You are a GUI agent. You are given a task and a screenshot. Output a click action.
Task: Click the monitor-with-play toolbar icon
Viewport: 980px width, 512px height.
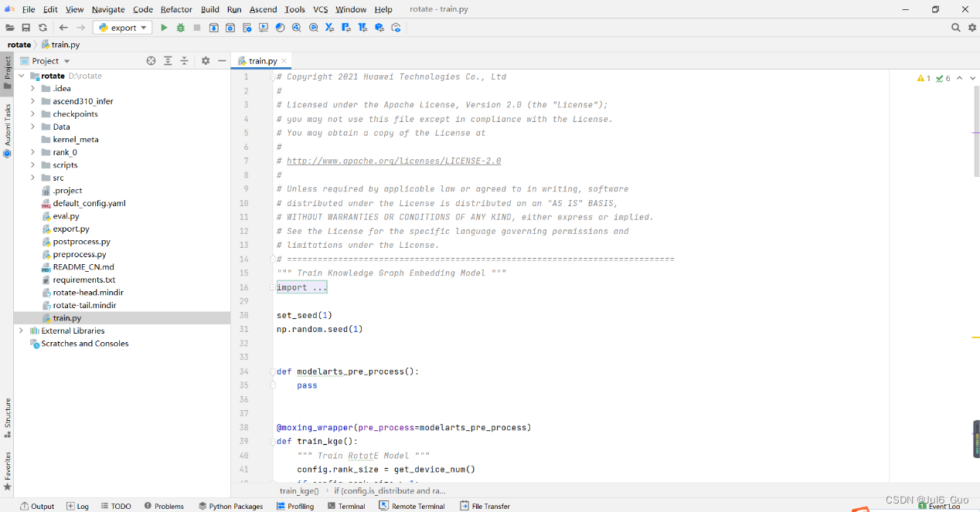pyautogui.click(x=264, y=28)
